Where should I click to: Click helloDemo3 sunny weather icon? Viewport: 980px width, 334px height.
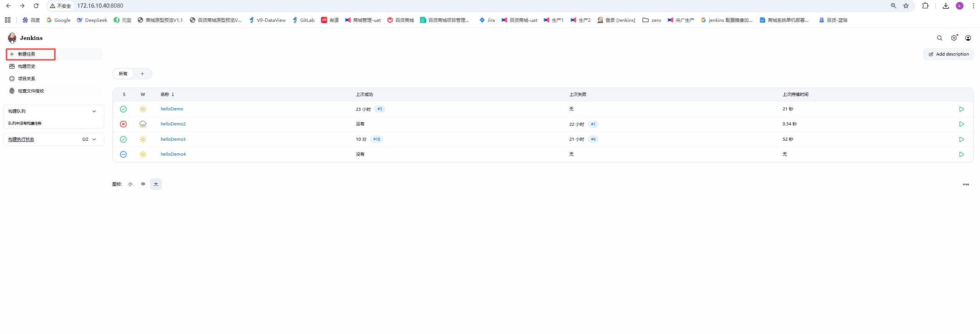143,139
